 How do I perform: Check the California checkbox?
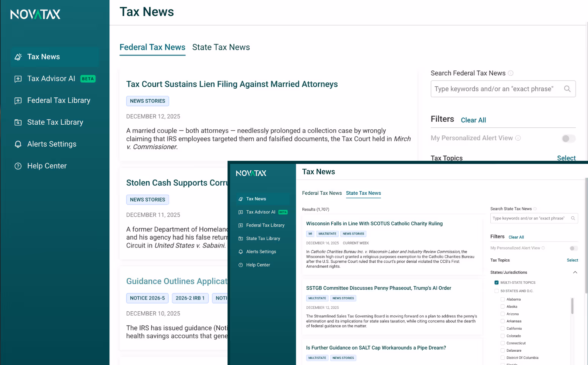tap(503, 328)
